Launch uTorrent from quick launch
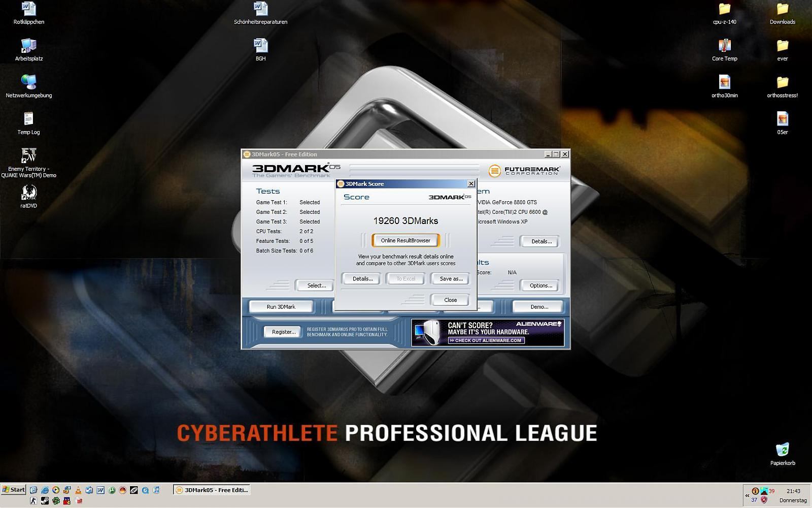Viewport: 812px width, 508px height. (x=112, y=490)
